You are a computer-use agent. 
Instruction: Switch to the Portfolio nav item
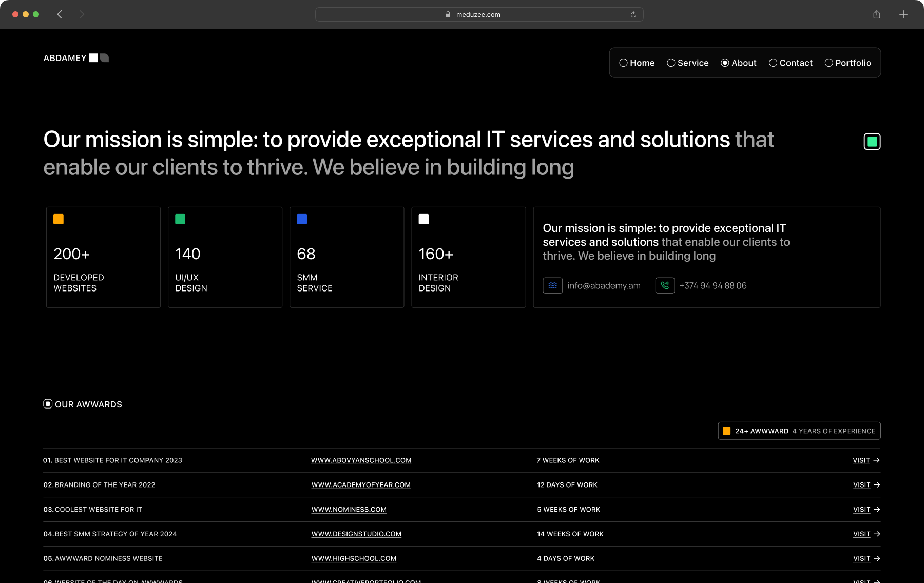click(848, 63)
